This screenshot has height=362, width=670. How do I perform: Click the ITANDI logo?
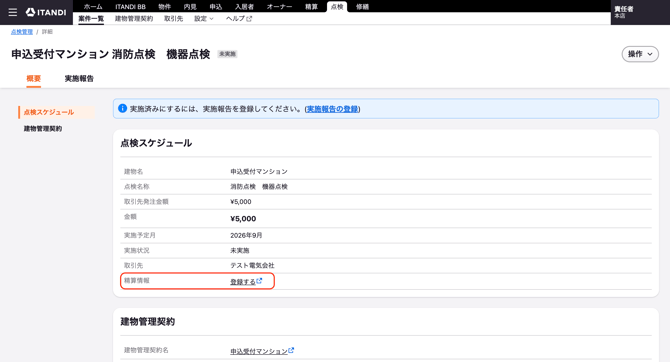[x=46, y=12]
